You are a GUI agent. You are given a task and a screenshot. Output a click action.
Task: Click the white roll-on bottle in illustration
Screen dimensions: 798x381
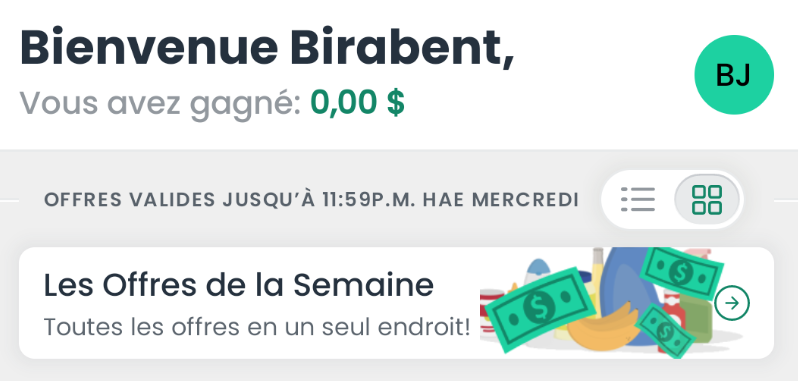[x=537, y=271]
